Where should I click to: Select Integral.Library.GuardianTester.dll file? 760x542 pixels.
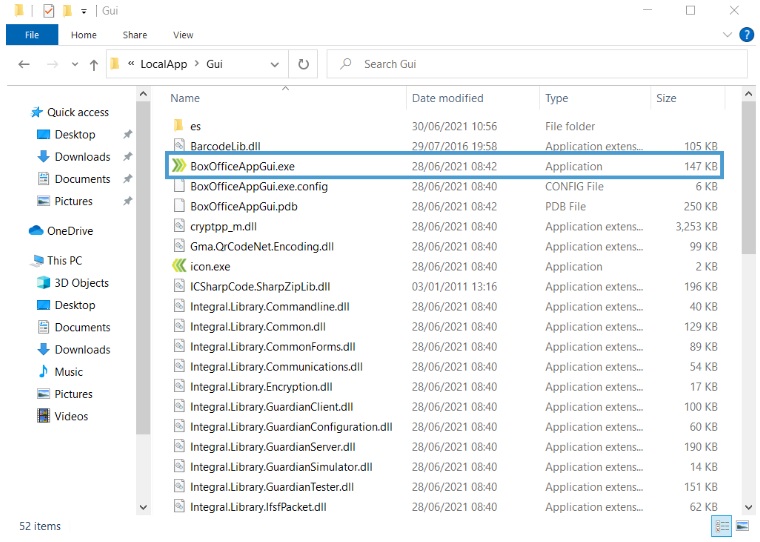[x=272, y=487]
